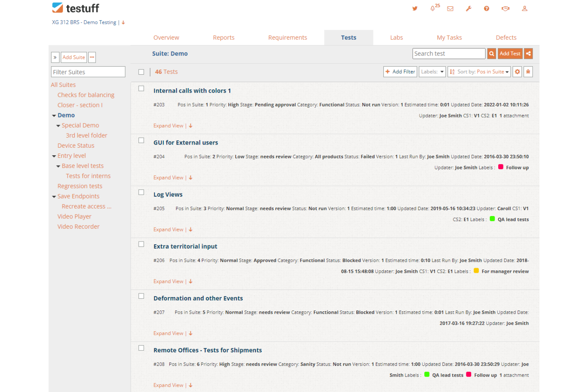Open the messages envelope icon
This screenshot has height=392, width=588.
pos(450,8)
